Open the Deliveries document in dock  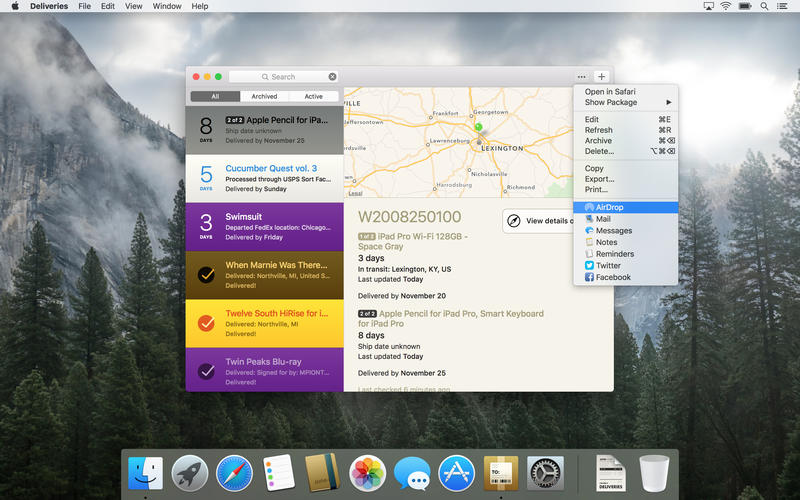(x=611, y=473)
